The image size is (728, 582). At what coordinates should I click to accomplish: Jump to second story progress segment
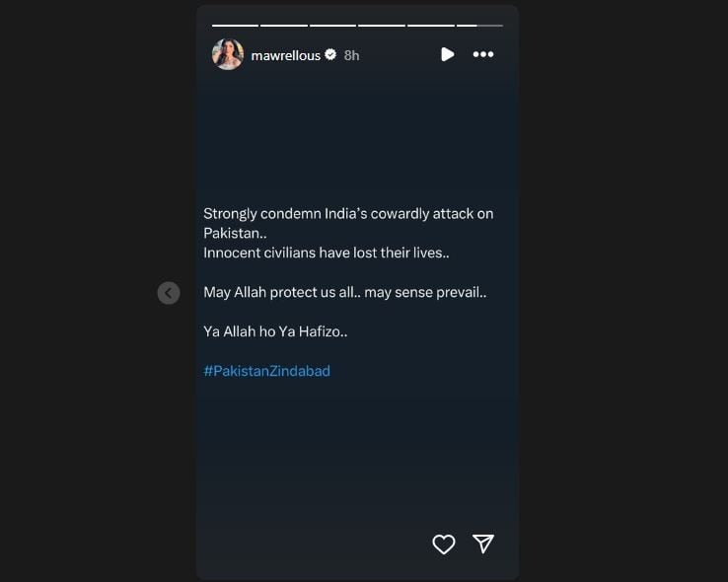coord(284,26)
